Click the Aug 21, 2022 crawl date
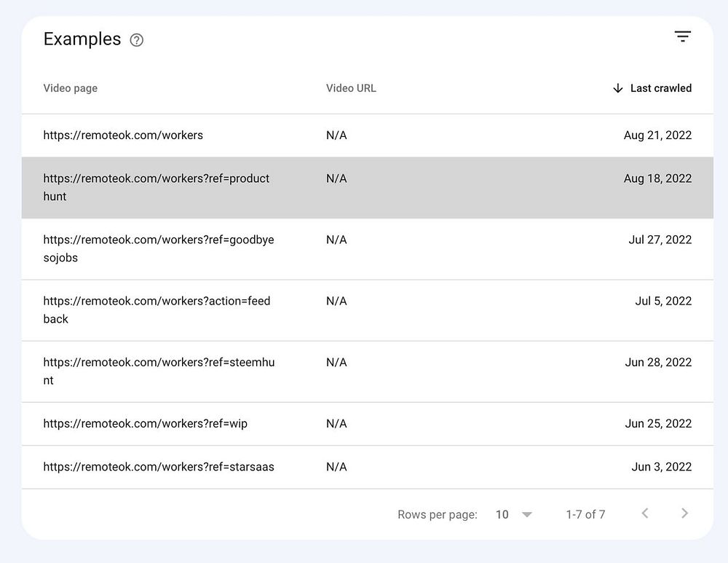The image size is (728, 563). point(657,135)
